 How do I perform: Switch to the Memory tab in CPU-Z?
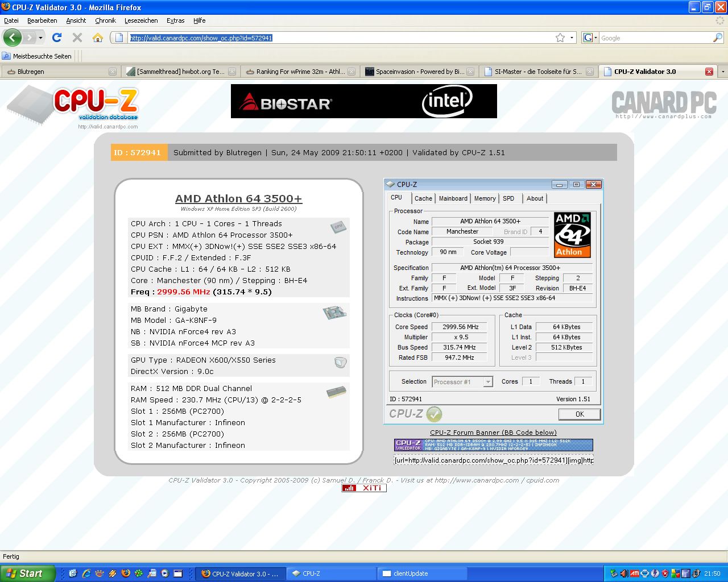point(485,198)
